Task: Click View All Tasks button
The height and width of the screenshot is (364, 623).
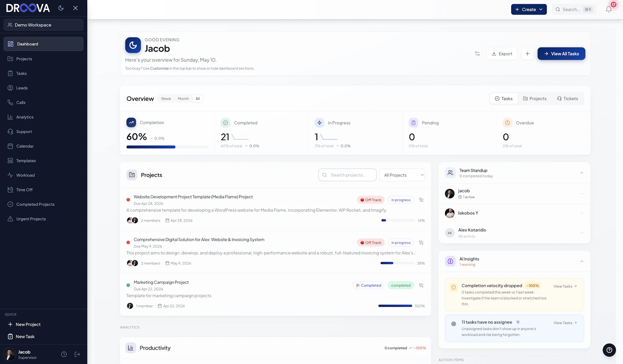Action: click(561, 54)
